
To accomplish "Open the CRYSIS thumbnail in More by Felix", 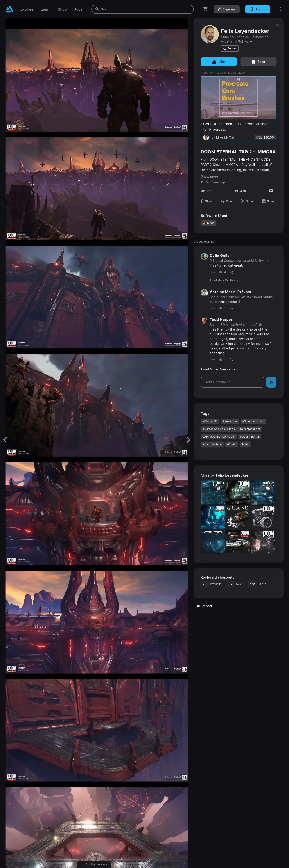I will [213, 542].
